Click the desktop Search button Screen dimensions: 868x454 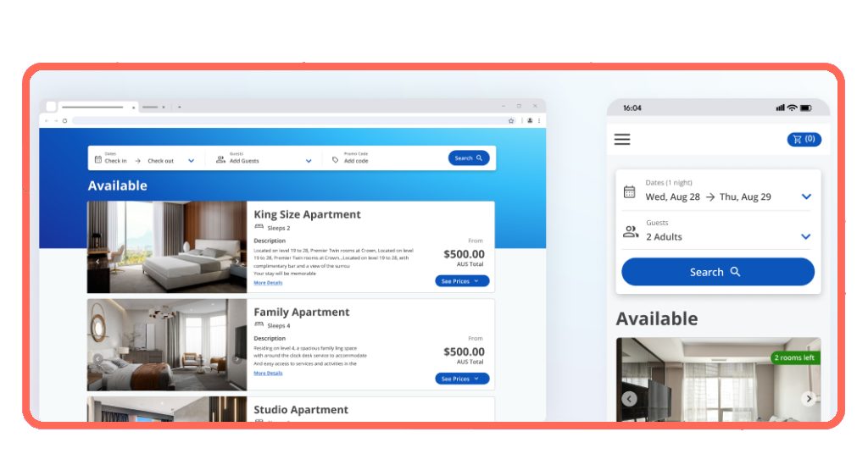point(468,158)
